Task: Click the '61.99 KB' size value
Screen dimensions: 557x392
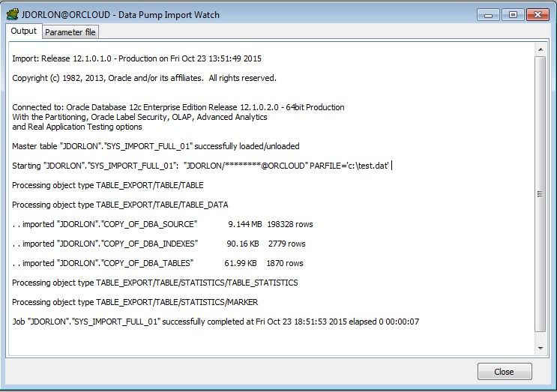Action: tap(241, 264)
